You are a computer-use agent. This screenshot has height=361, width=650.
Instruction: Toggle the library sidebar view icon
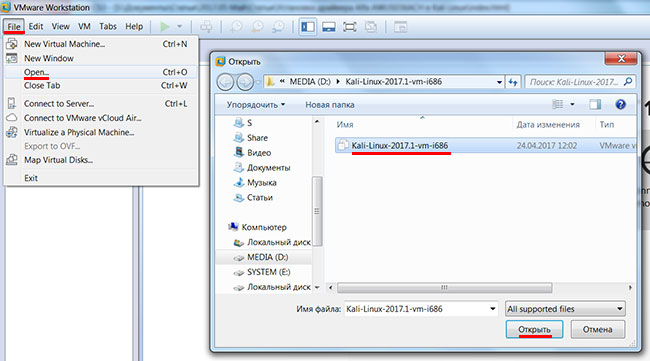point(308,27)
